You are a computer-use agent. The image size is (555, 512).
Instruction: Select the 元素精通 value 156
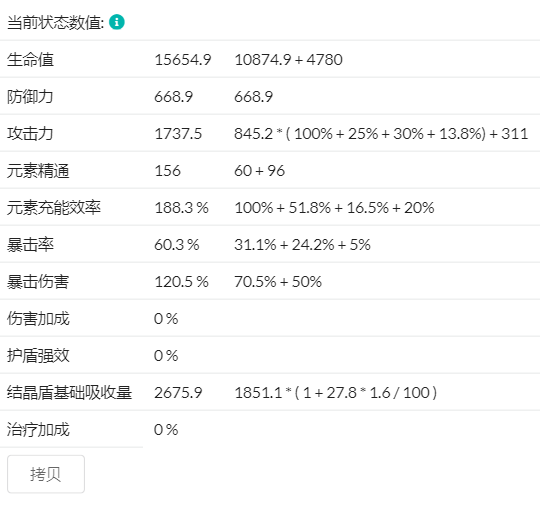point(167,171)
